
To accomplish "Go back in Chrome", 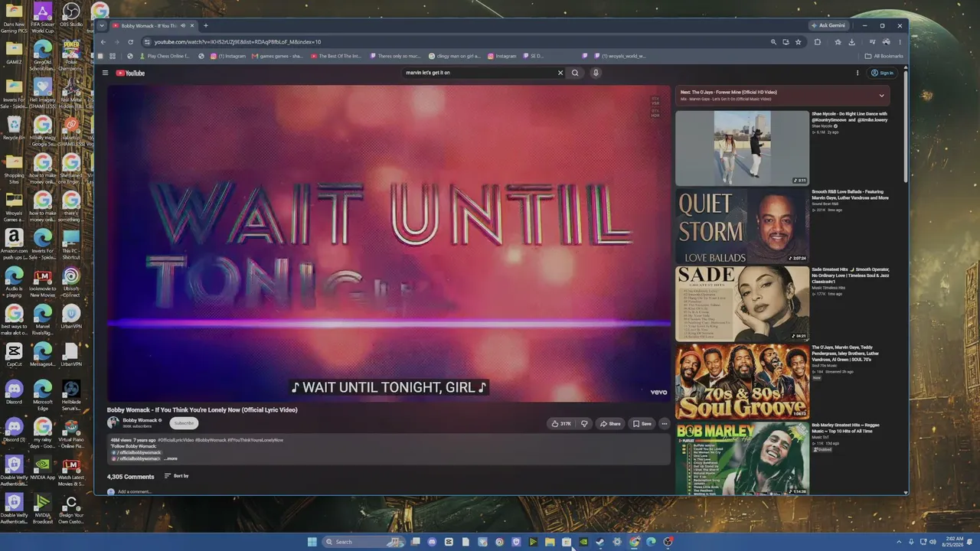I will click(103, 42).
